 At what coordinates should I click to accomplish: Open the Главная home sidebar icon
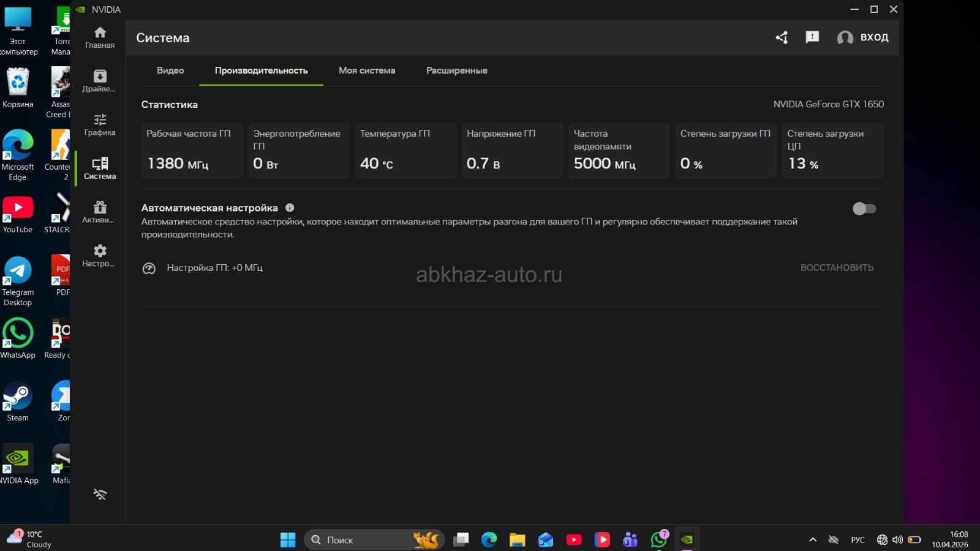[100, 37]
